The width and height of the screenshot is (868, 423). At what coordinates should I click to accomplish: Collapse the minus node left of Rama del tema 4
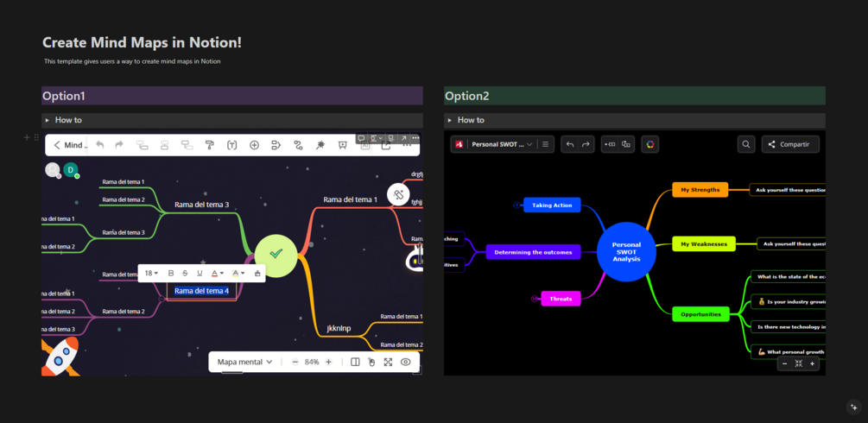(162, 299)
